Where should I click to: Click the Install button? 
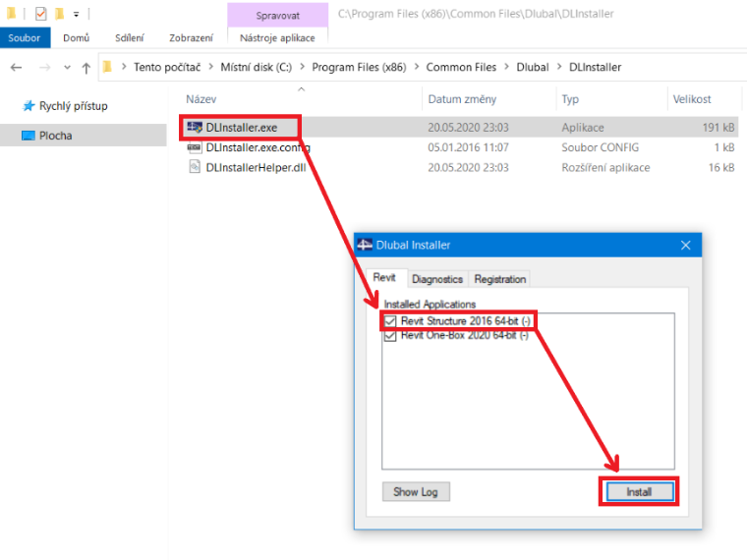click(x=639, y=492)
